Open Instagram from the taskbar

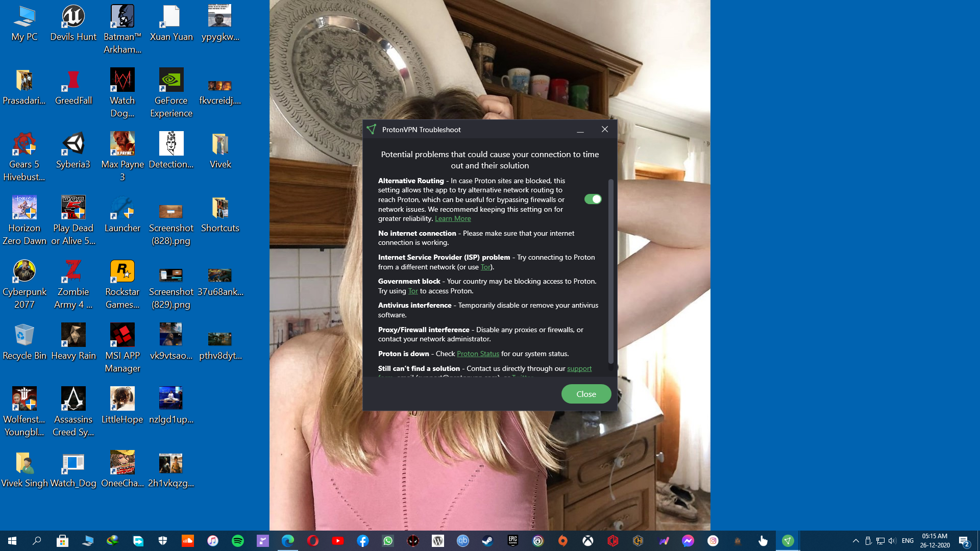(x=713, y=541)
